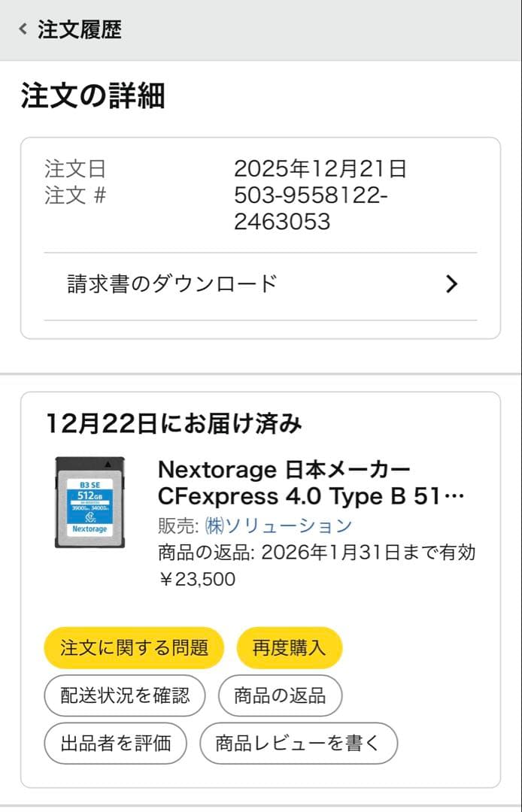The image size is (522, 812).
Task: Open 注文履歴 from the top navigation label
Action: 77,30
